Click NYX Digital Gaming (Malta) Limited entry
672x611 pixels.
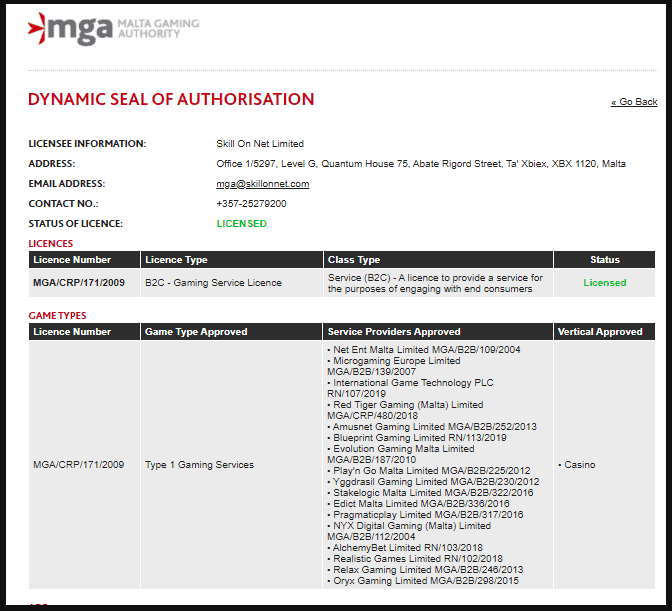pos(409,531)
